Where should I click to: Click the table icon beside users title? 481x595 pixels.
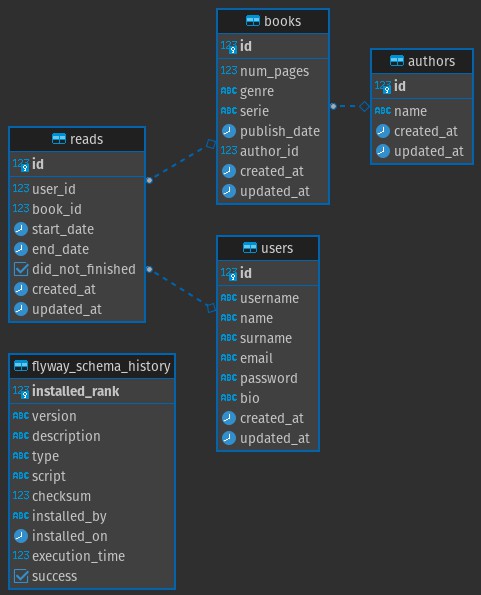pyautogui.click(x=250, y=248)
